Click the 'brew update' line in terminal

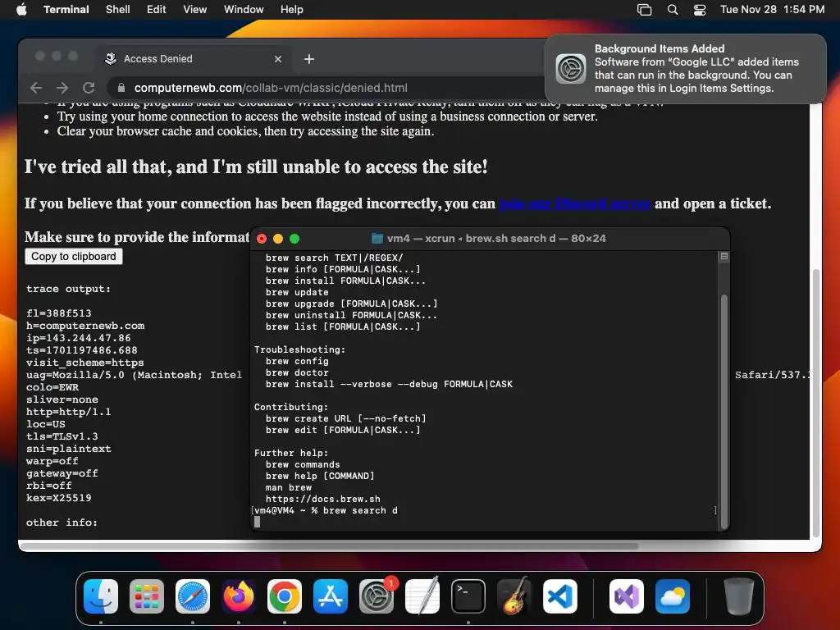pos(297,292)
